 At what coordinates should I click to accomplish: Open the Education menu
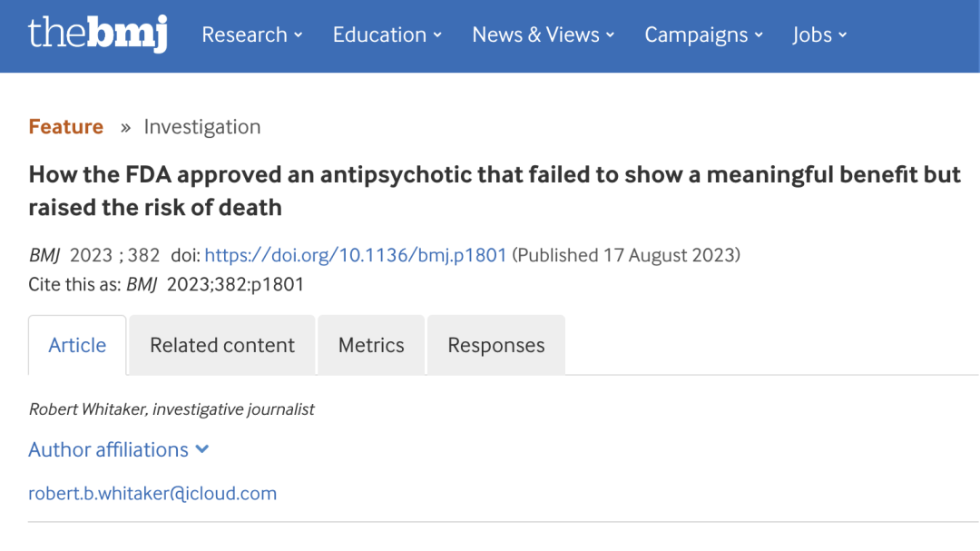pyautogui.click(x=387, y=35)
